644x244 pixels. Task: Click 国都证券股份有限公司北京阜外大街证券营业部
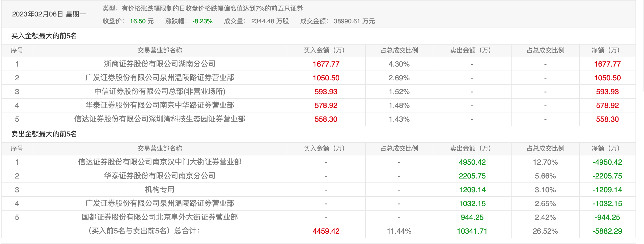point(160,217)
